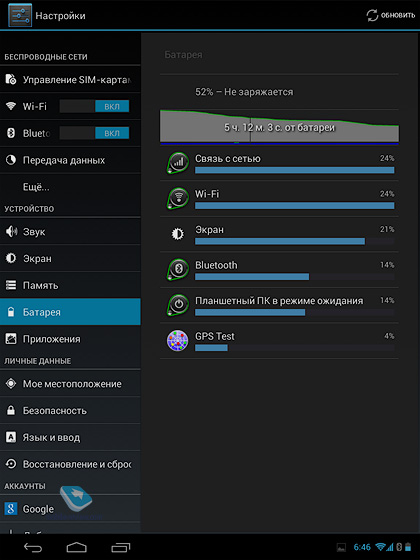Tap the Экран brightness icon in battery list
Screen dimensions: 420x560
[x=178, y=234]
